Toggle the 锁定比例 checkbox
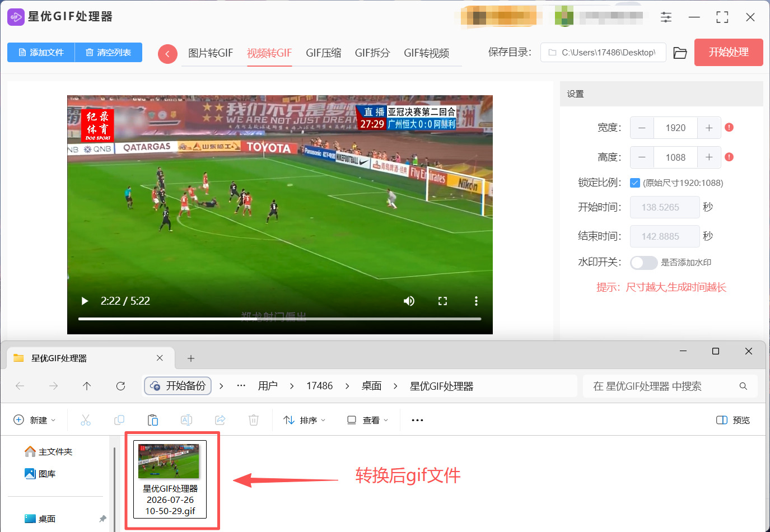Image resolution: width=770 pixels, height=532 pixels. [635, 183]
